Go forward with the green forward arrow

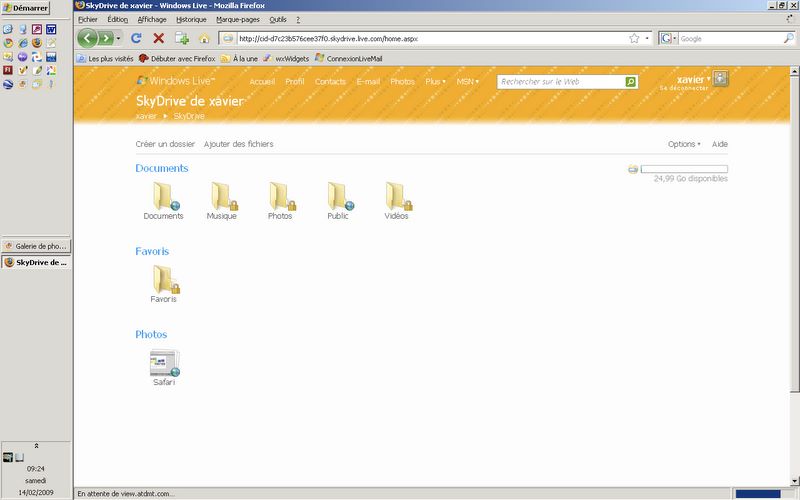[106, 38]
